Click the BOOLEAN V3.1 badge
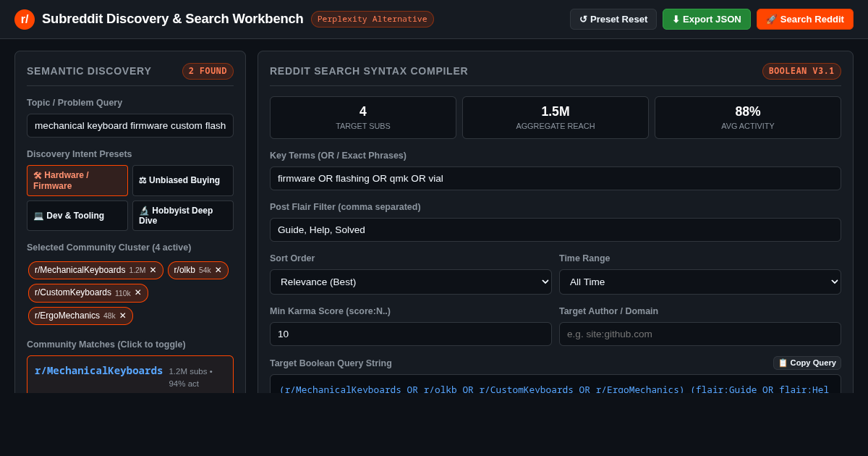The width and height of the screenshot is (868, 456). tap(801, 71)
